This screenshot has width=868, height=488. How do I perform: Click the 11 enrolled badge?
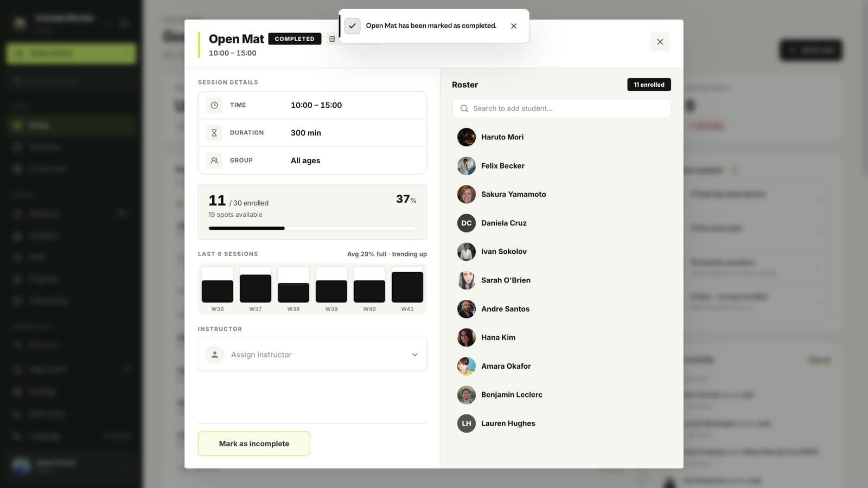coord(649,85)
